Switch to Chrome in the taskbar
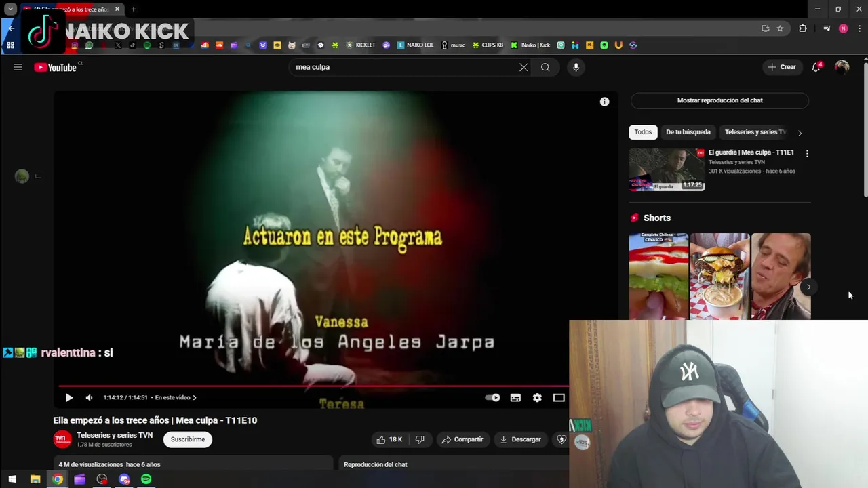The height and width of the screenshot is (488, 868). pos(58,479)
